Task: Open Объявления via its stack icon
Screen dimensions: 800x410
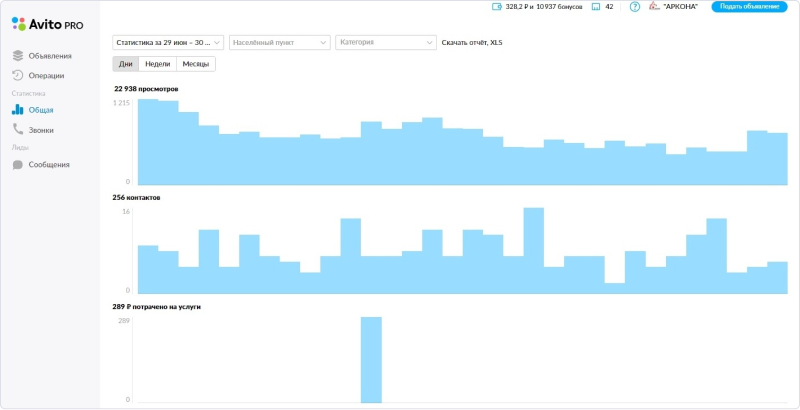Action: coord(18,55)
